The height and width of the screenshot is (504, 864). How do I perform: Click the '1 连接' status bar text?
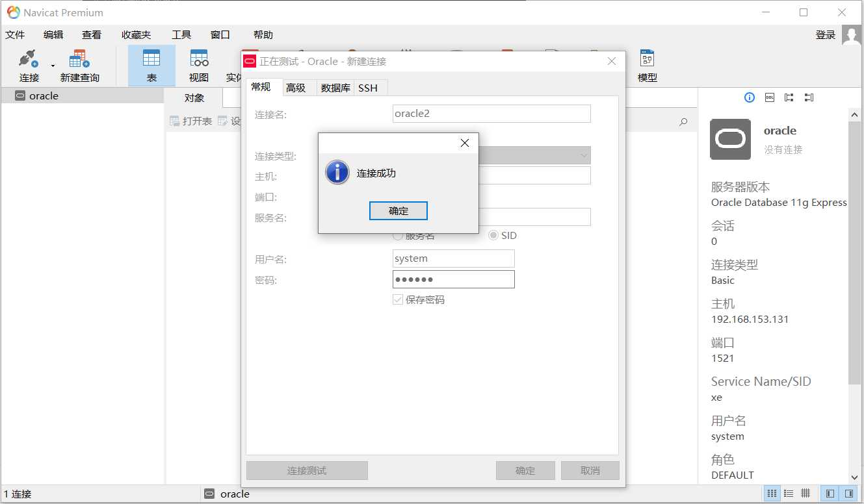coord(18,494)
